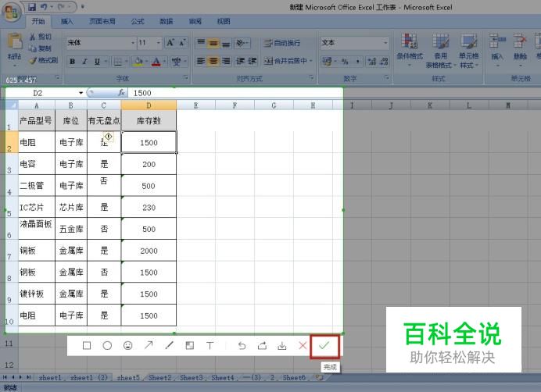
Task: Cancel the screenshot with red X
Action: point(303,345)
